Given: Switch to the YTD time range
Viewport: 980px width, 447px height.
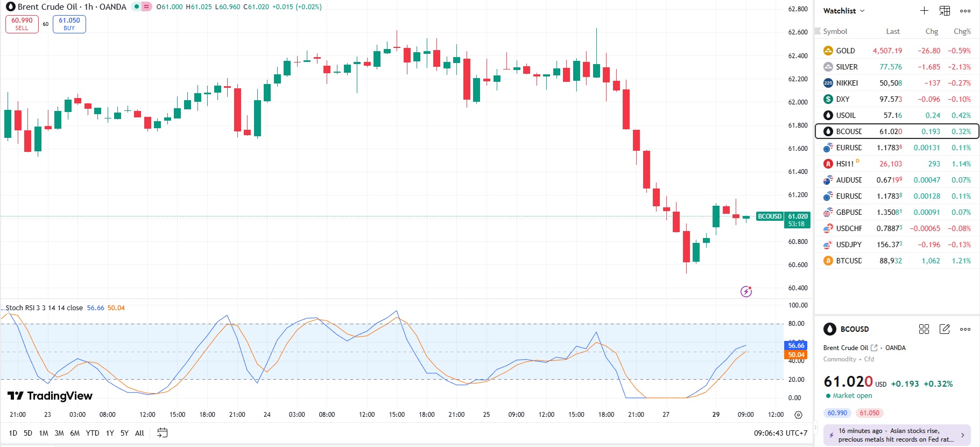Looking at the screenshot, I should tap(93, 433).
